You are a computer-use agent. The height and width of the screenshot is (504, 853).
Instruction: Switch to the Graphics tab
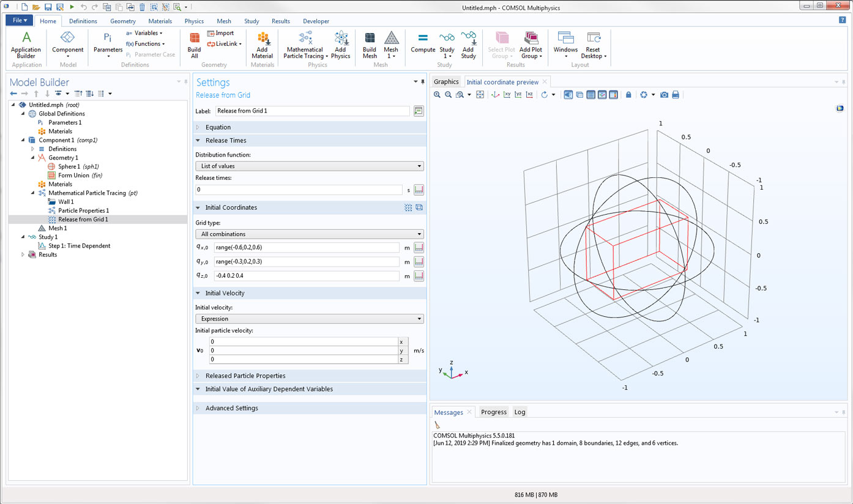(x=446, y=82)
